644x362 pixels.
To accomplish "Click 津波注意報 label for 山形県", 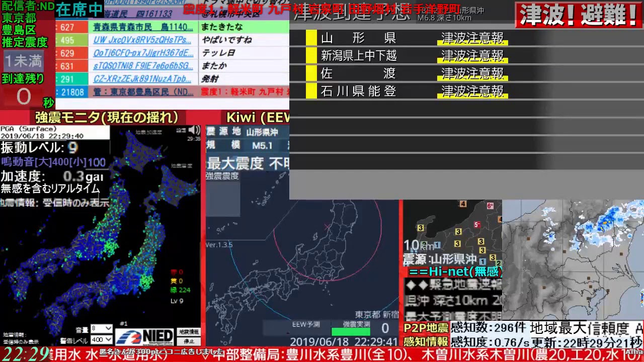I will [x=472, y=38].
